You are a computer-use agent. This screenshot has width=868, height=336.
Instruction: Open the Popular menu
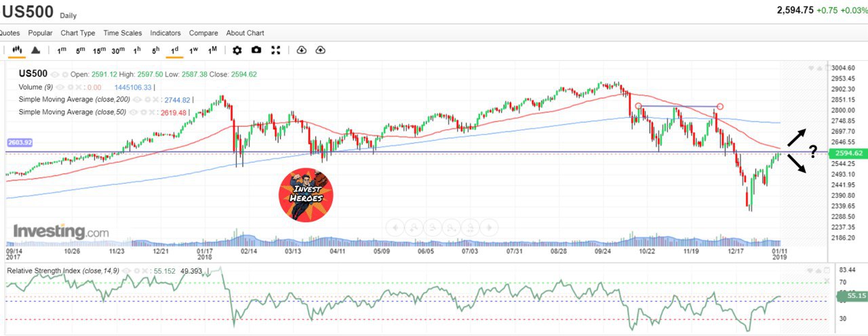click(x=41, y=33)
